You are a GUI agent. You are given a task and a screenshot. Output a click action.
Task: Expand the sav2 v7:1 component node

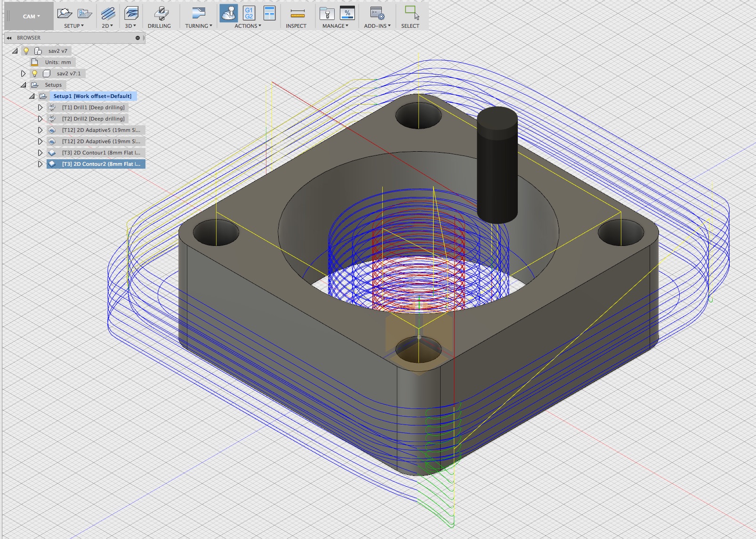[x=23, y=73]
